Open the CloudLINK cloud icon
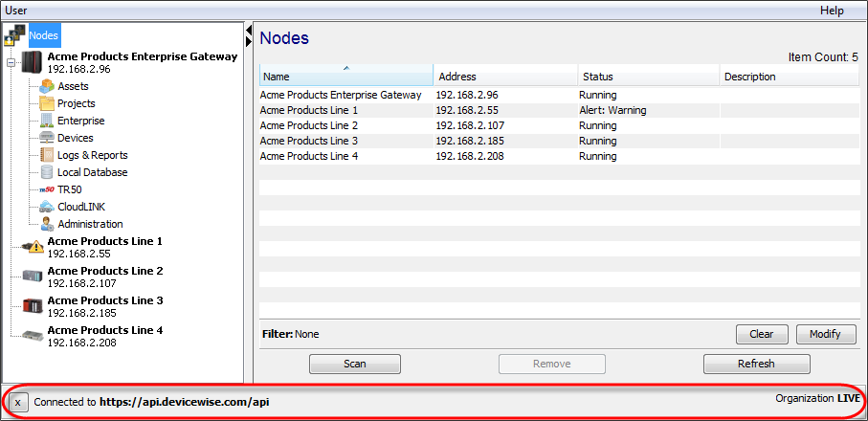The width and height of the screenshot is (868, 421). click(x=47, y=207)
